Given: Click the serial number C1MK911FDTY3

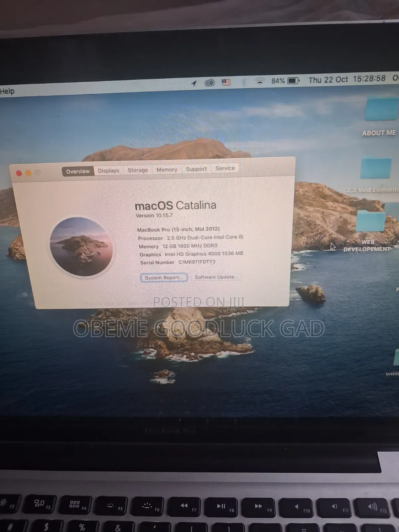Looking at the screenshot, I should [x=197, y=262].
